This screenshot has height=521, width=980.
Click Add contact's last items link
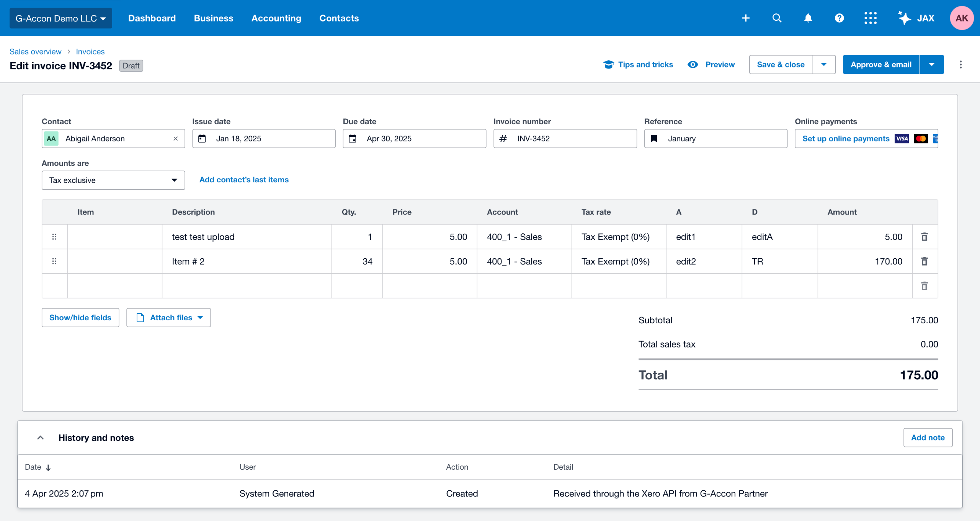244,180
